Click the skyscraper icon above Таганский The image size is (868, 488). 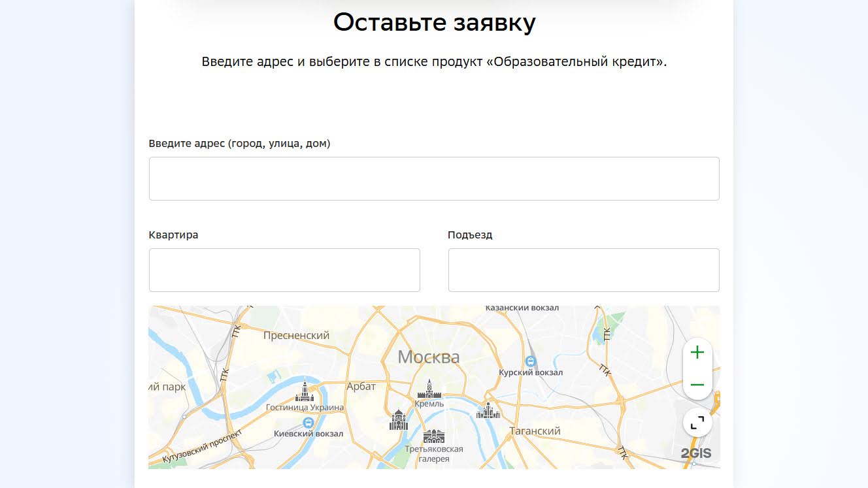[x=488, y=411]
